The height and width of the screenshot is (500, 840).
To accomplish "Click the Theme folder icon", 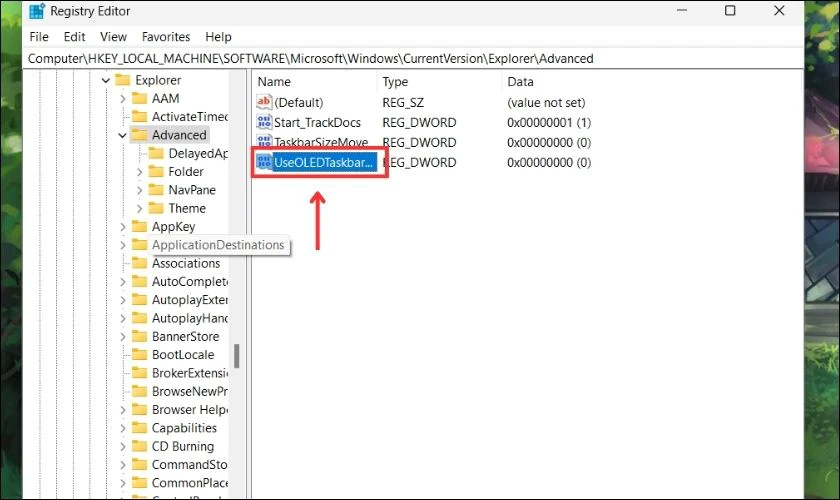I will (156, 208).
